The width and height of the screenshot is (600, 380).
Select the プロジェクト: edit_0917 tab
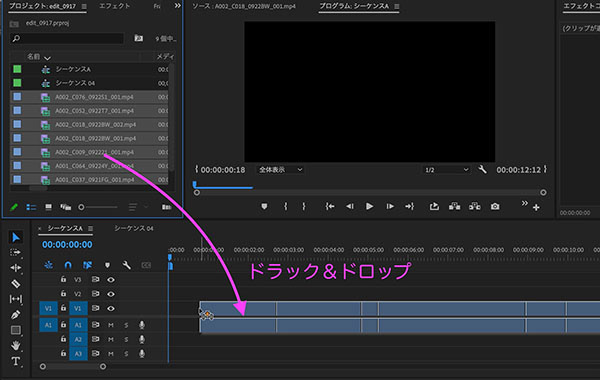click(x=42, y=6)
